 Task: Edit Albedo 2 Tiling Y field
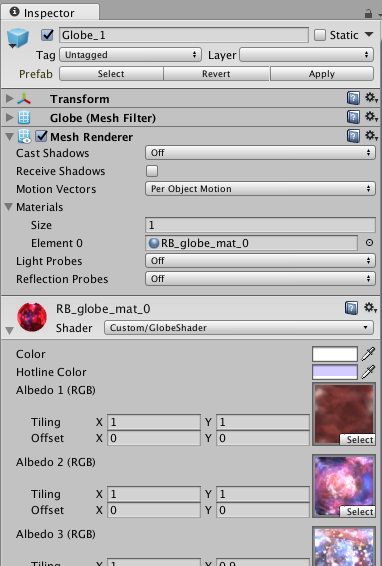pos(263,493)
